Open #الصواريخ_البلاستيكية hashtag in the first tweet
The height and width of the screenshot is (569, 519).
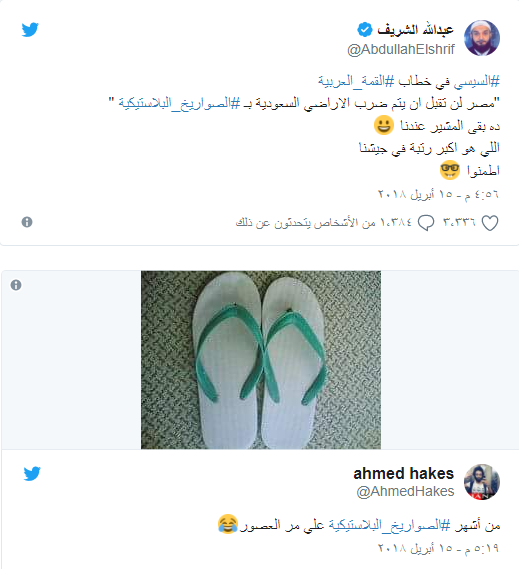pyautogui.click(x=179, y=103)
